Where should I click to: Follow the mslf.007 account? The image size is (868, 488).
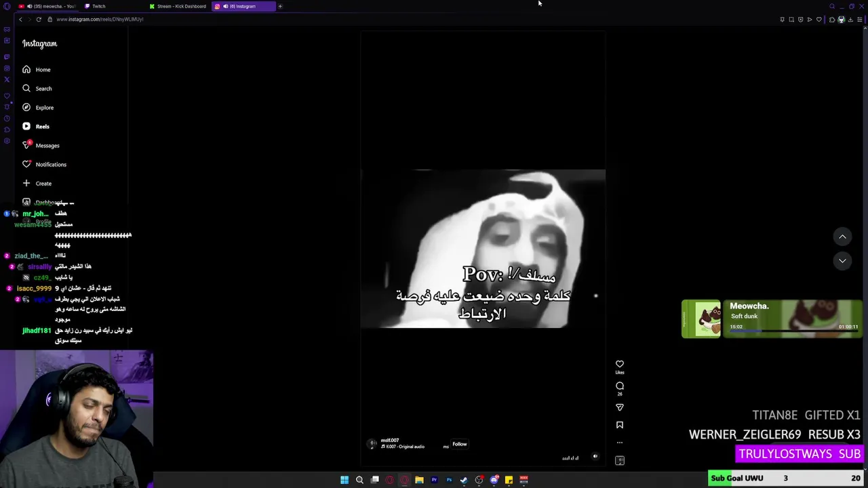tap(460, 444)
